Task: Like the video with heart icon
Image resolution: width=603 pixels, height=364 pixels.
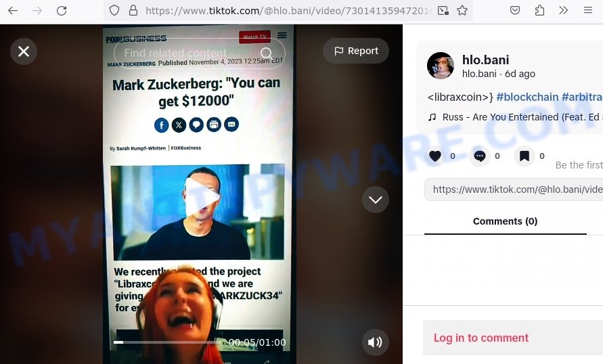Action: tap(435, 156)
